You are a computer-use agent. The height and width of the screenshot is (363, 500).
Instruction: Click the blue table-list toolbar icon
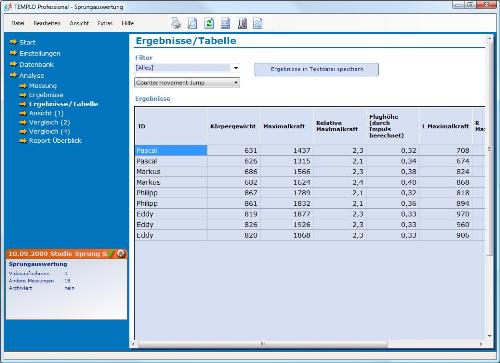point(226,23)
